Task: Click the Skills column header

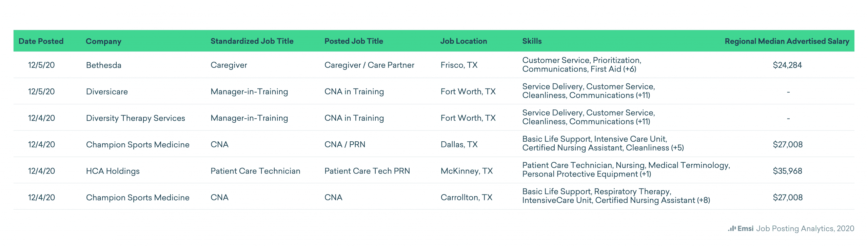Action: click(532, 41)
